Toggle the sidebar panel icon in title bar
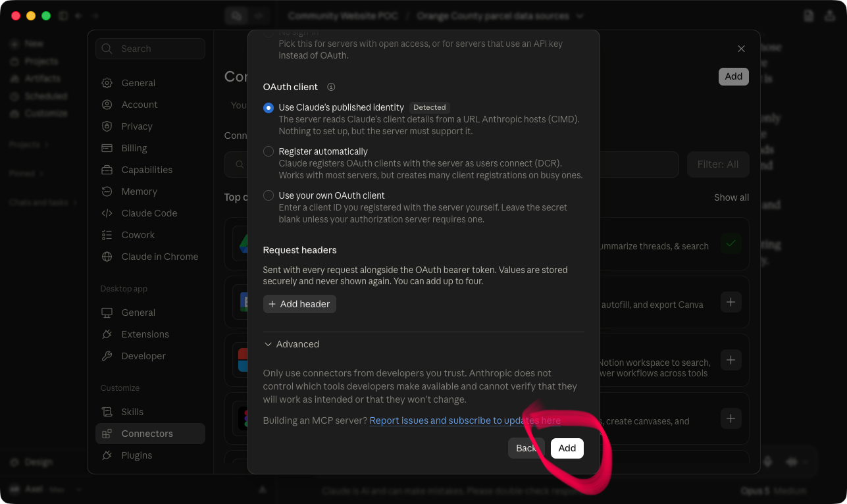847x504 pixels. coord(63,16)
